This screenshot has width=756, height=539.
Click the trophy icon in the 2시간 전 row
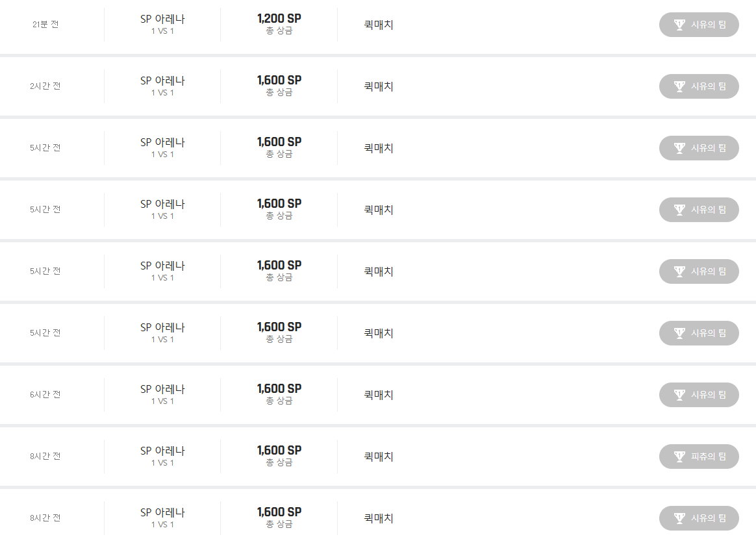pyautogui.click(x=679, y=86)
